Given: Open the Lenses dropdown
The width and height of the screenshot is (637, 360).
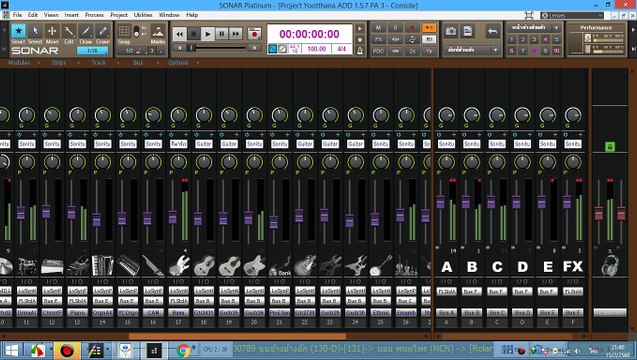Looking at the screenshot, I should (x=572, y=15).
